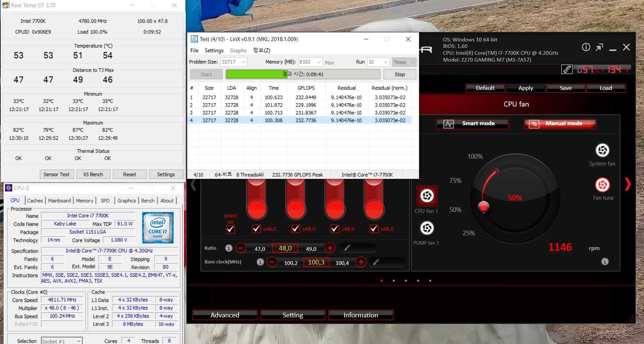Screen dimensions: 644x344
Task: Click the System fan icon
Action: pos(602,150)
